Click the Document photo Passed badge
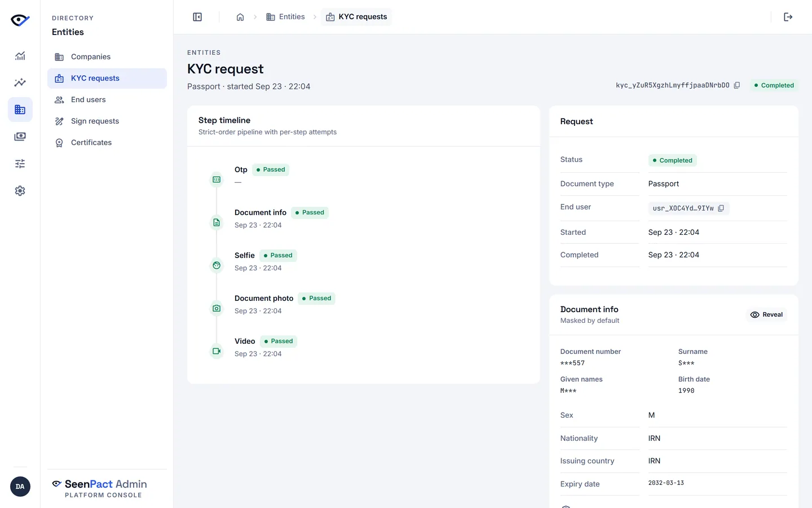Image resolution: width=812 pixels, height=508 pixels. point(317,298)
